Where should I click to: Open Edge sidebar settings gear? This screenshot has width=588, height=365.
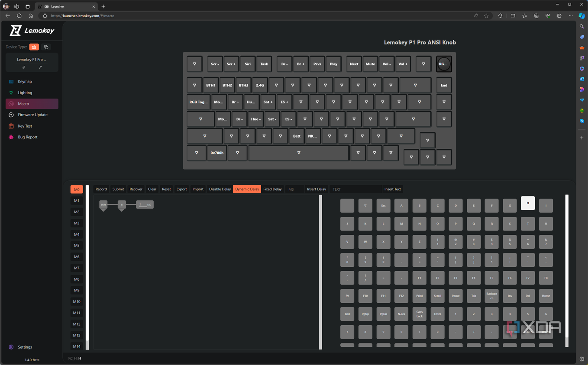[x=582, y=359]
